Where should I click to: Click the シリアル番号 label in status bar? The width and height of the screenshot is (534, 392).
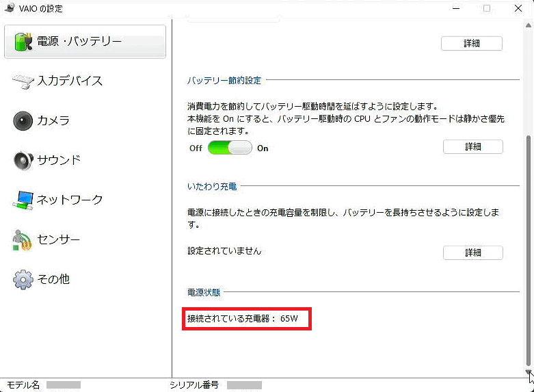(x=194, y=385)
